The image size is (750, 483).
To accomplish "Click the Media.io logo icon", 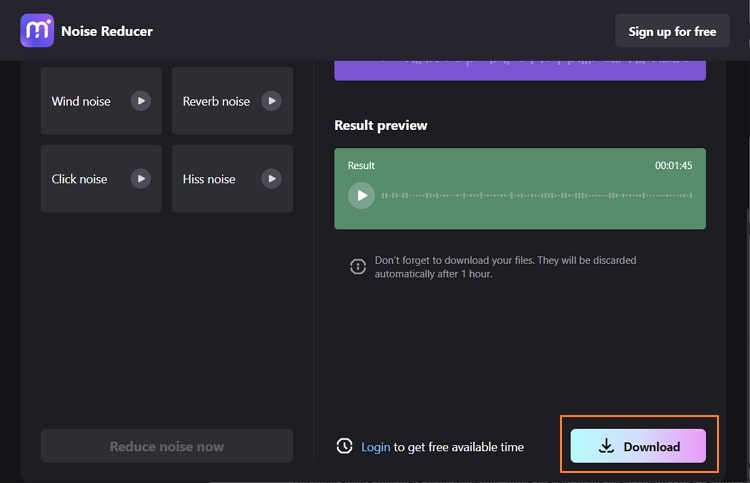I will point(37,31).
